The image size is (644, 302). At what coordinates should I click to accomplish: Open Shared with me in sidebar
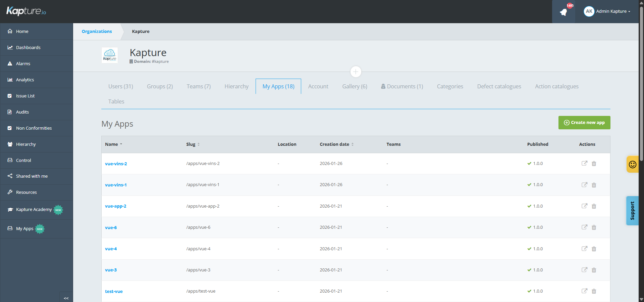(36, 176)
